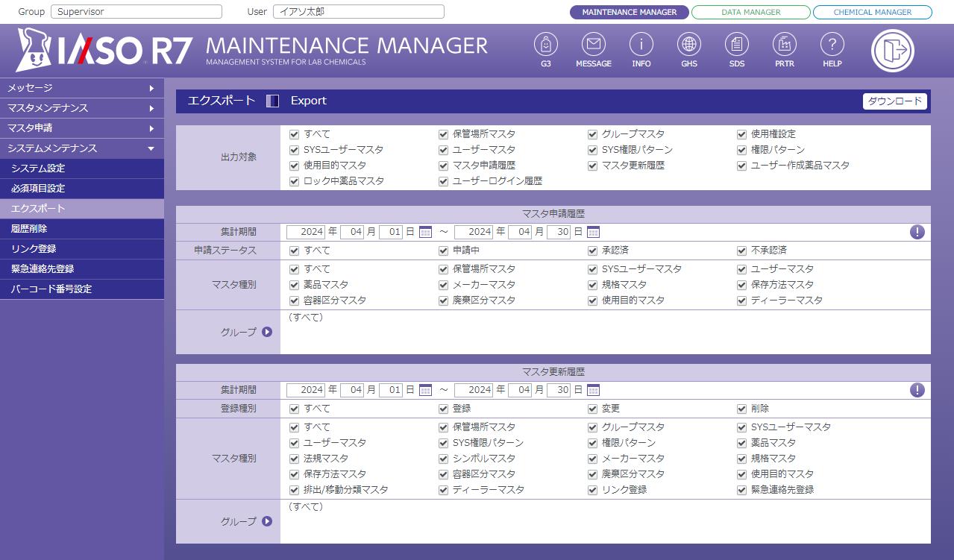Screen dimensions: 954x560
Task: Expand the メッセージ sidebar menu
Action: click(82, 88)
